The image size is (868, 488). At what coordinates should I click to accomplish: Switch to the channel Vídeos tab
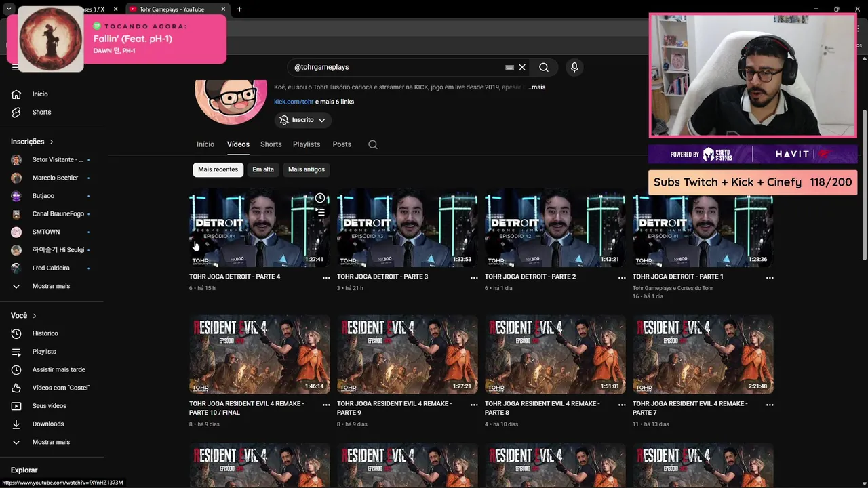(238, 144)
